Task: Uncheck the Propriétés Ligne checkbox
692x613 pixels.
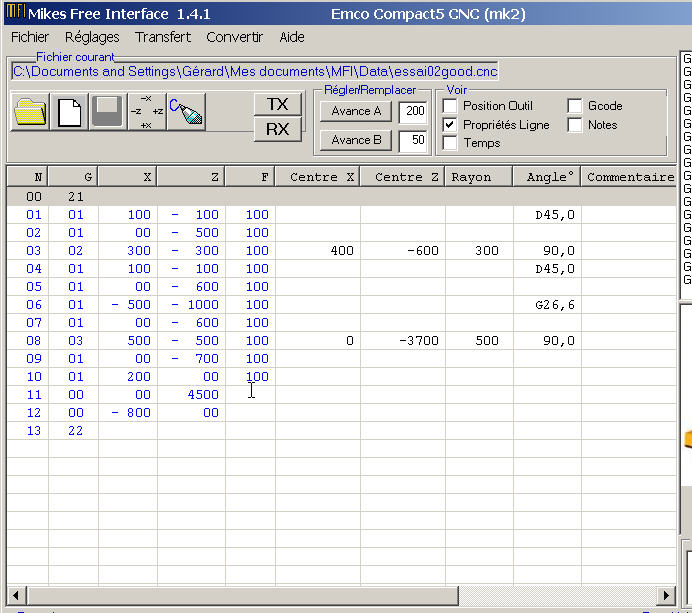Action: [x=450, y=125]
